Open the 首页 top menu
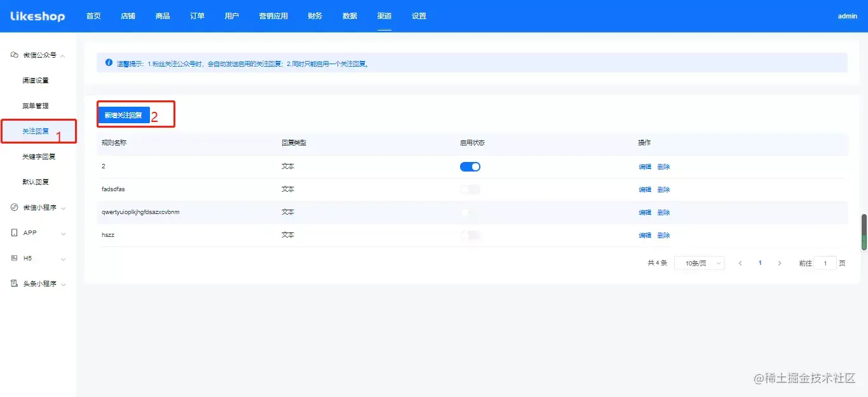868x397 pixels. tap(93, 16)
